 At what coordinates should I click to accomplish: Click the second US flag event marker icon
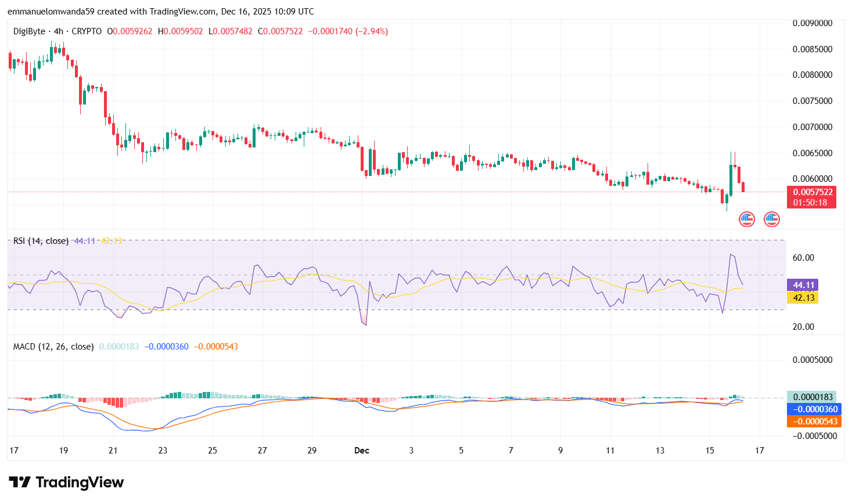coord(771,219)
